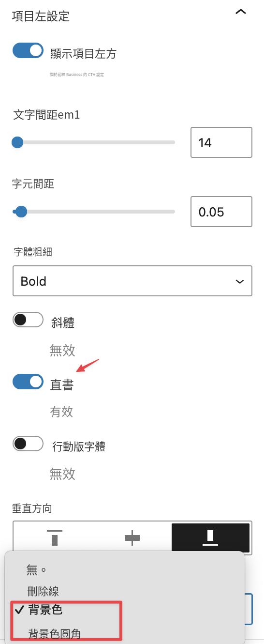Click the chevron arrow in Bold select box
Image resolution: width=264 pixels, height=644 pixels.
tap(239, 281)
